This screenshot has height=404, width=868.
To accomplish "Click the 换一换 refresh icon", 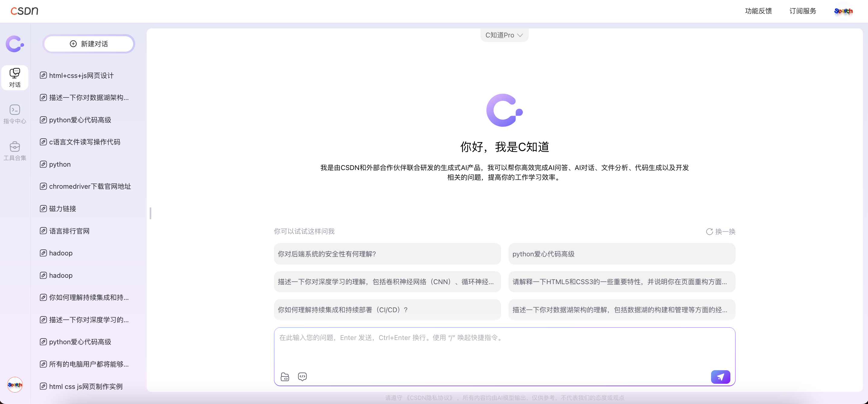I will 709,232.
